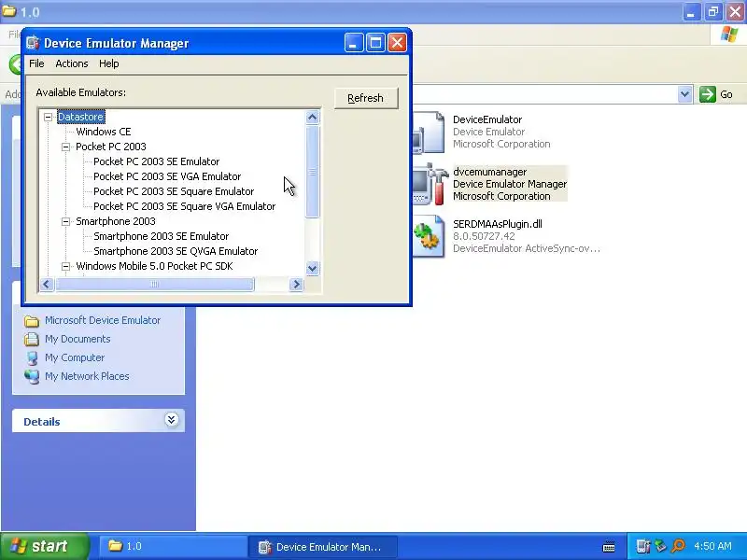Select Pocket PC 2003 SE Square Emulator
The width and height of the screenshot is (747, 560).
(x=174, y=191)
